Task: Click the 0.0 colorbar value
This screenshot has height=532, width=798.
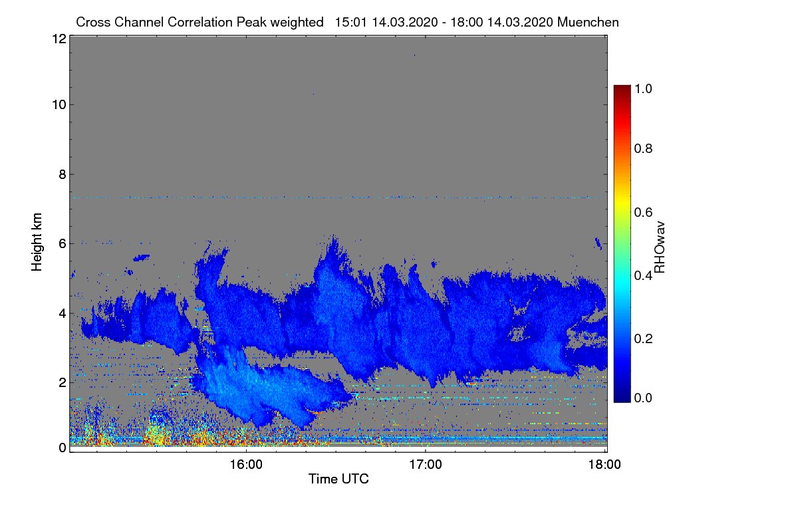Action: click(643, 398)
